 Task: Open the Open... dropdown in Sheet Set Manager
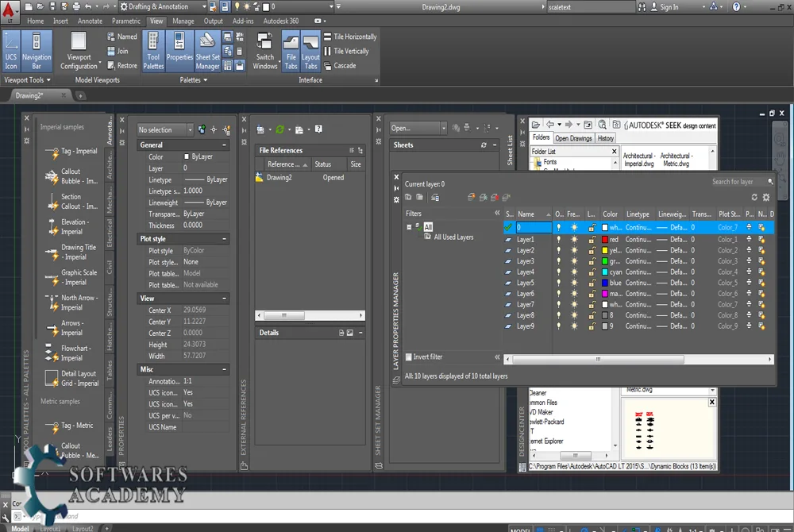pos(418,128)
